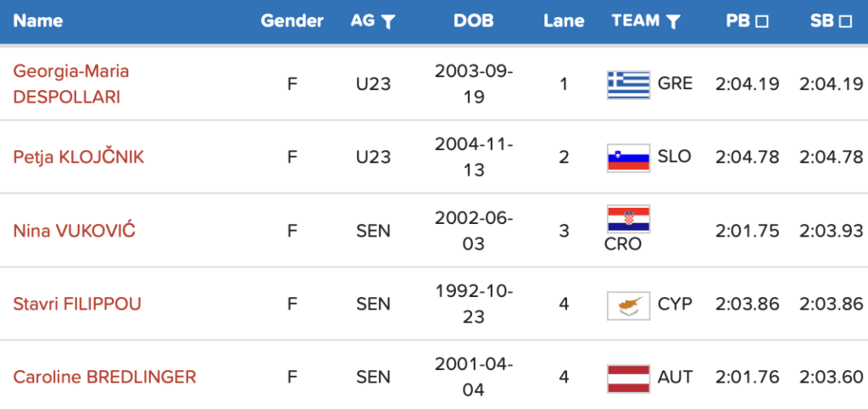Sort by the DOB column header
Viewport: 868px width, 409px height.
(x=472, y=21)
